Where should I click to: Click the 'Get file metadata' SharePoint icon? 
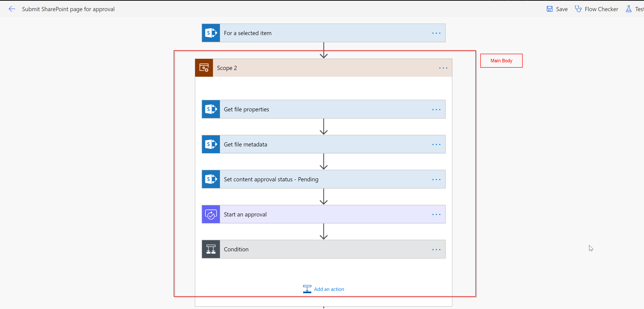(x=211, y=145)
